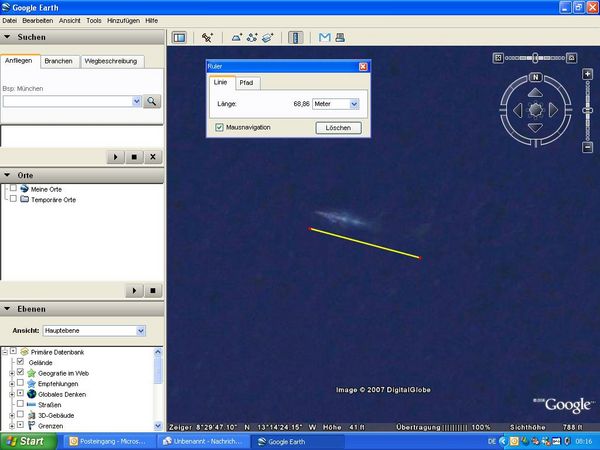Screen dimensions: 600x450
Task: Zoom in with the plus button
Action: click(x=587, y=74)
